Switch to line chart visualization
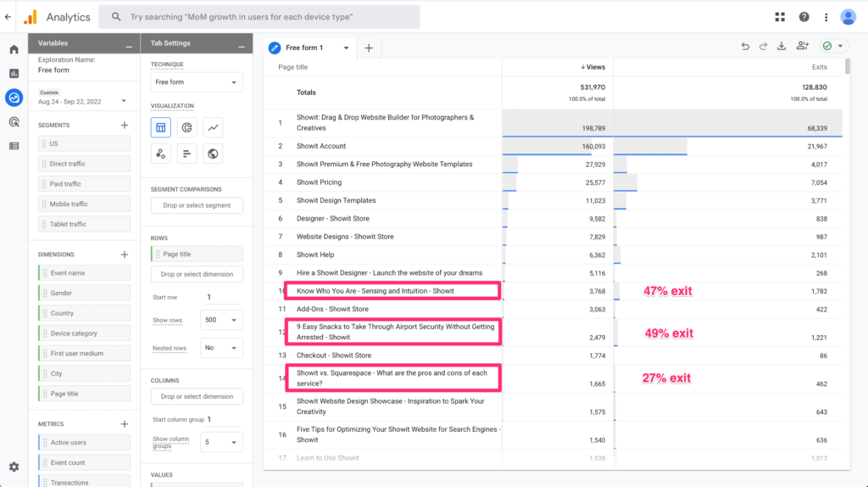The width and height of the screenshot is (868, 487). [214, 128]
